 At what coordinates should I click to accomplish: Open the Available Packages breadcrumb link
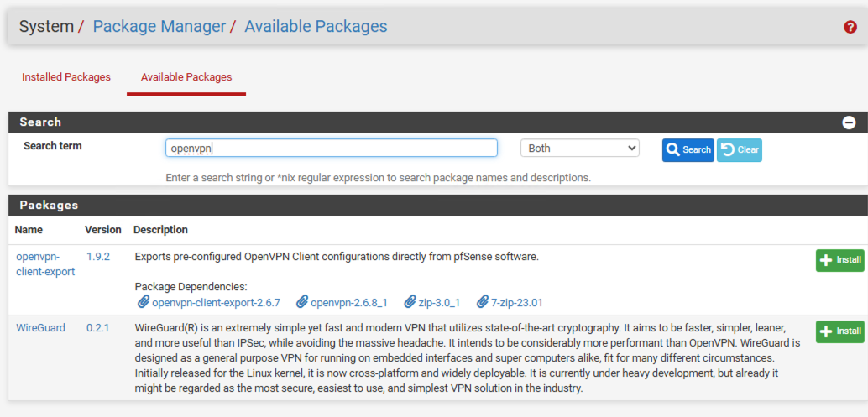pos(316,27)
